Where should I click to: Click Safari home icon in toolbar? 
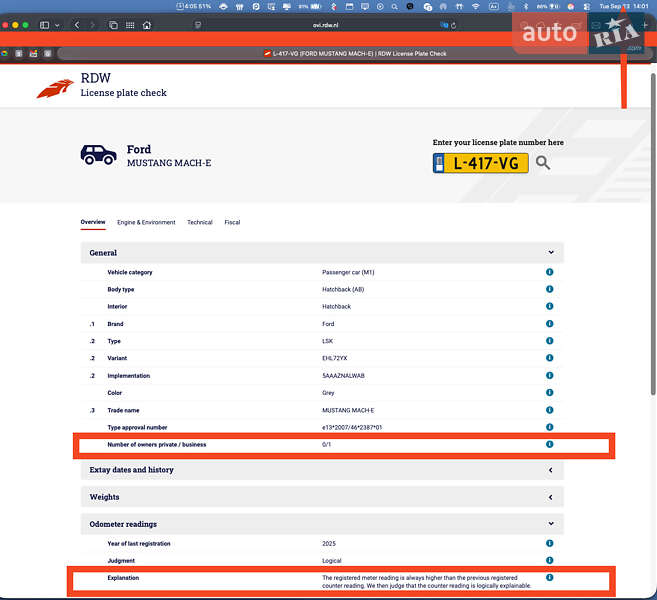[147, 25]
